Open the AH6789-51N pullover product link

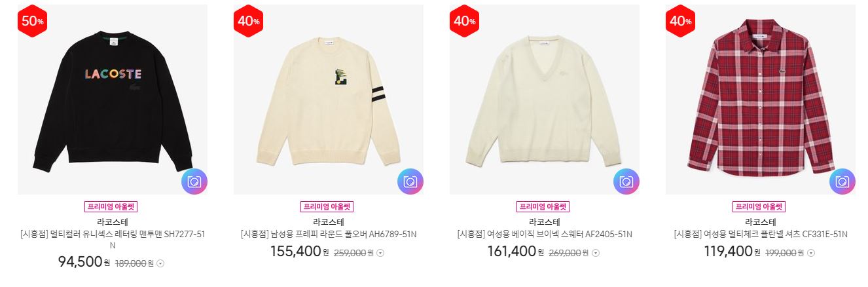pos(329,234)
